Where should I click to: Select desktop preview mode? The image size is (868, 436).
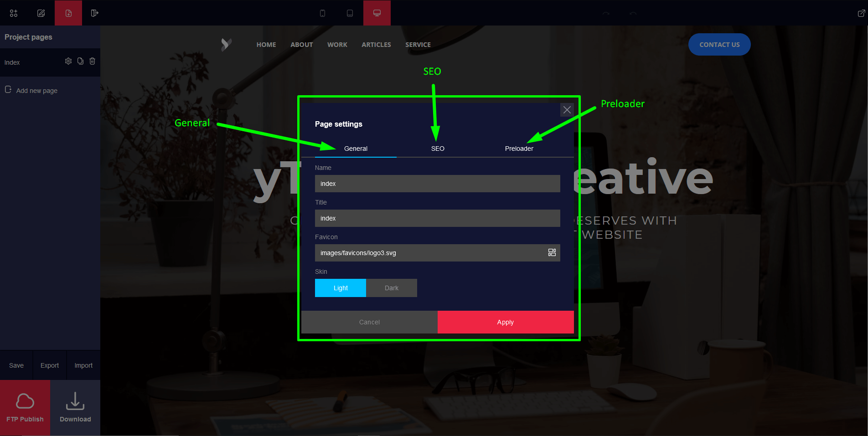point(377,13)
